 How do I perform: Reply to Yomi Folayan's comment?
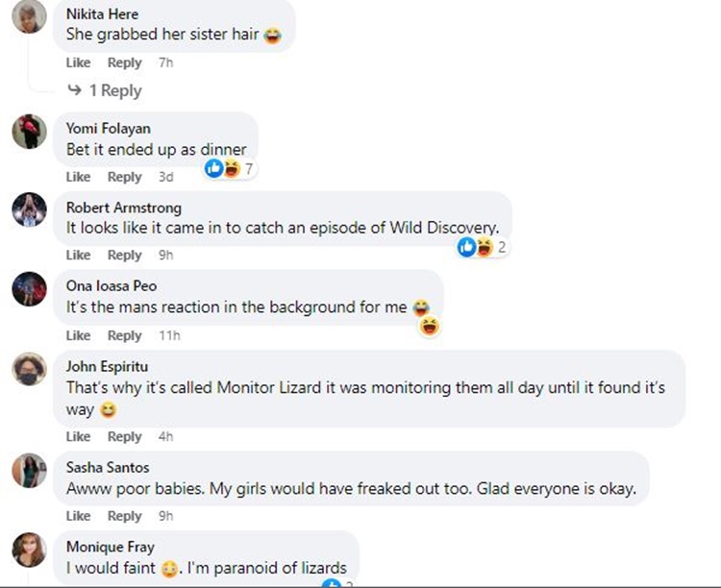(124, 177)
